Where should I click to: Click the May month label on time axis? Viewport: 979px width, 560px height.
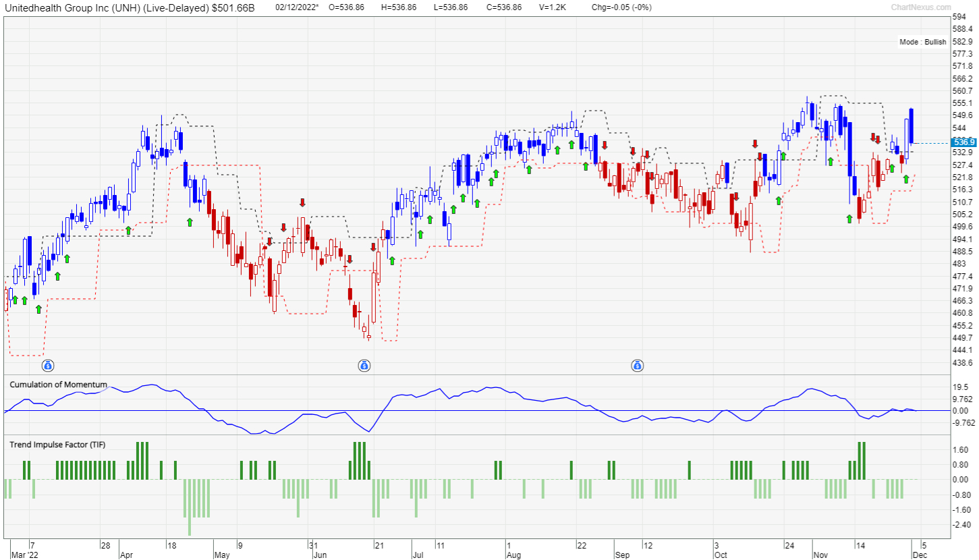pos(222,555)
